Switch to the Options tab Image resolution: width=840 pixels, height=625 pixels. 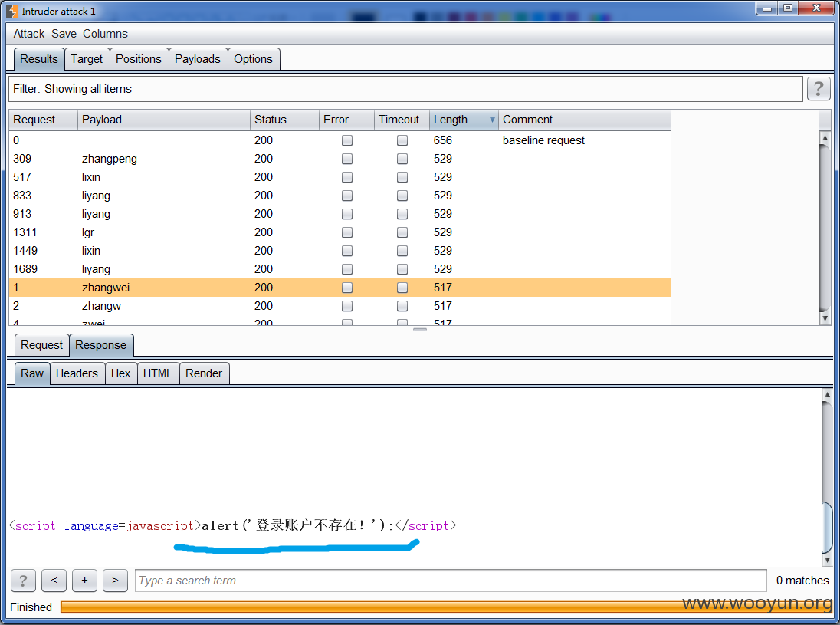coord(254,59)
